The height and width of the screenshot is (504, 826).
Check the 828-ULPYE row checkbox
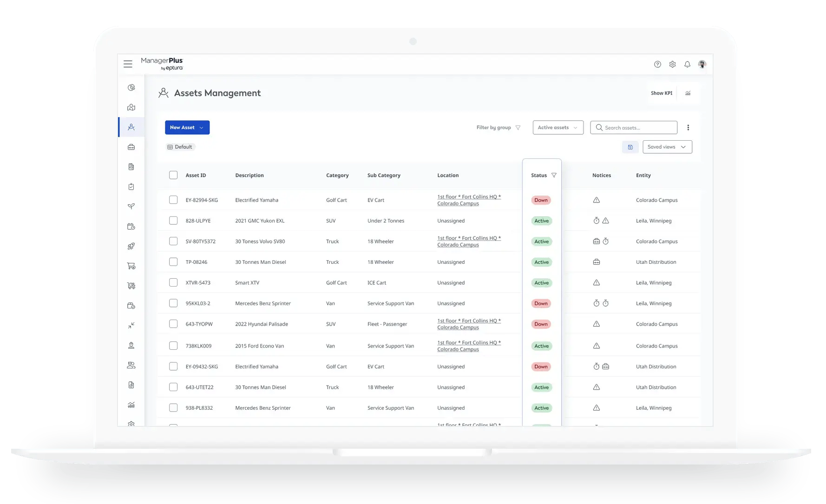[173, 221]
